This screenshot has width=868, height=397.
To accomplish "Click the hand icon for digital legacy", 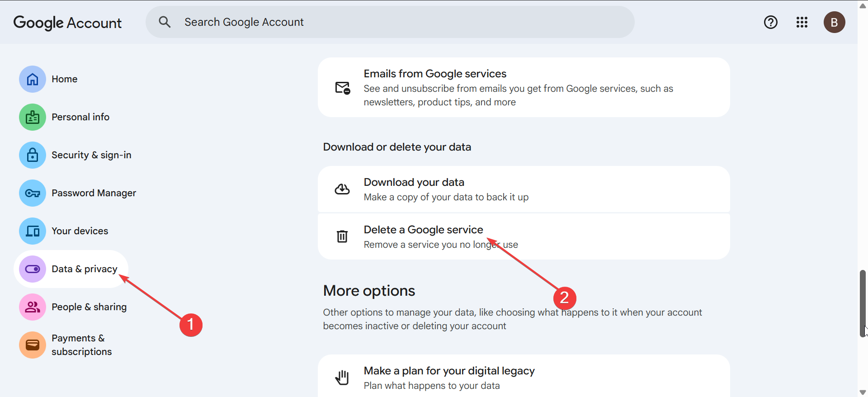I will (342, 378).
